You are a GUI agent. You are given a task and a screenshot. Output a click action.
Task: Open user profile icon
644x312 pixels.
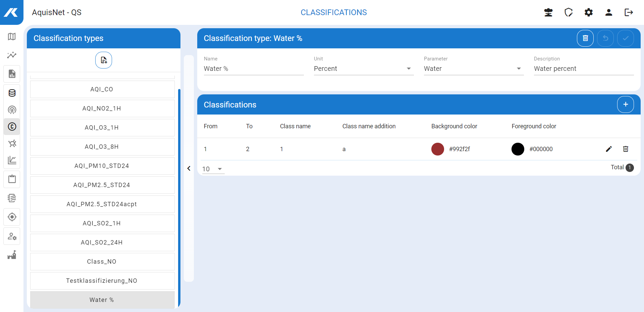608,12
